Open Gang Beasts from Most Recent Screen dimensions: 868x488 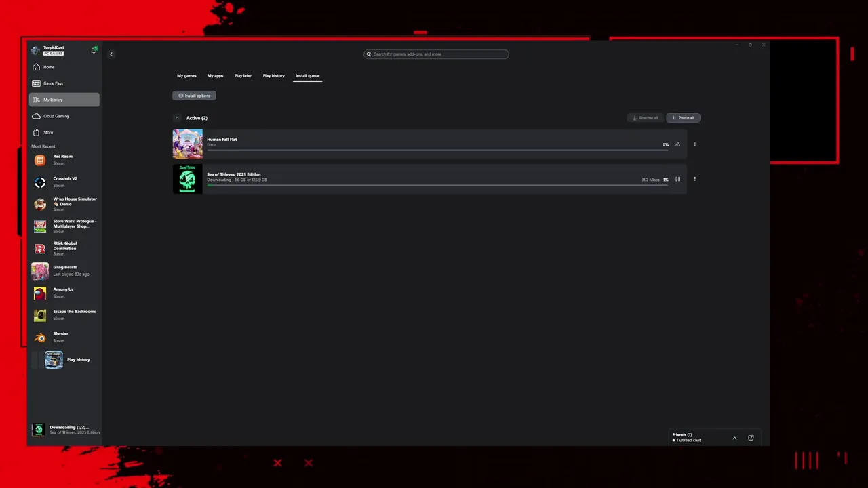(x=64, y=270)
